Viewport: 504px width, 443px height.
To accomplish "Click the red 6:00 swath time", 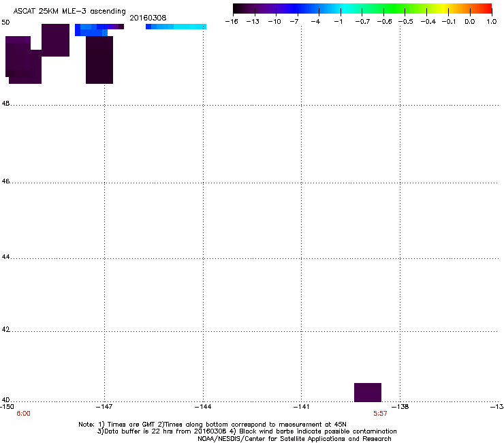I will [23, 414].
